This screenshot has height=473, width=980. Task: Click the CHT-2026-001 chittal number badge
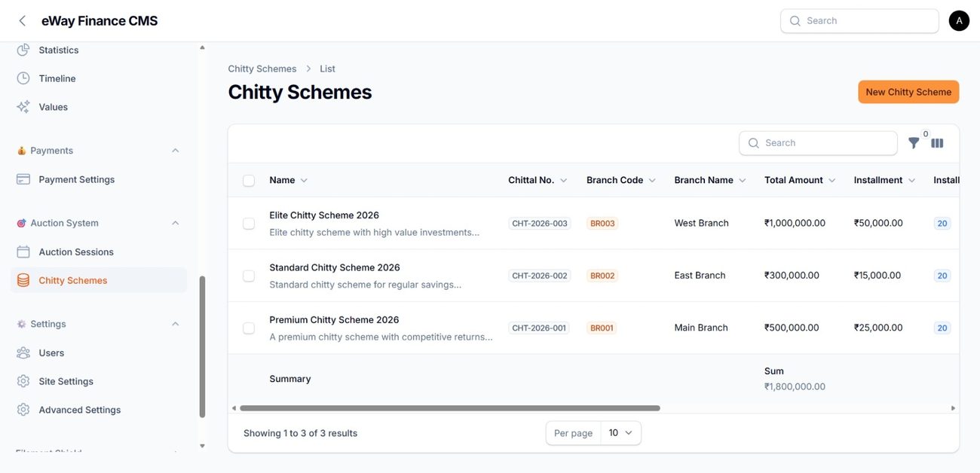tap(540, 328)
